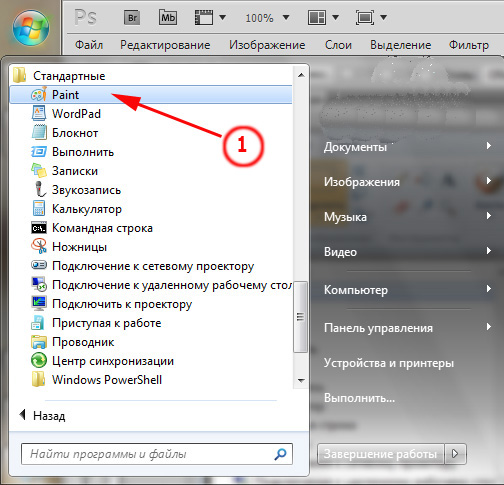Open the Выделение menu
Image resolution: width=504 pixels, height=485 pixels.
pos(401,45)
